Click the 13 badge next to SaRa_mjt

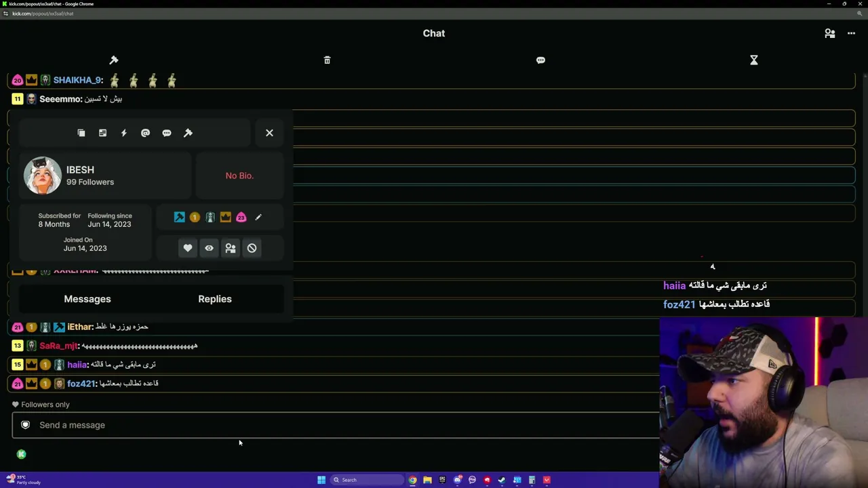click(x=18, y=346)
